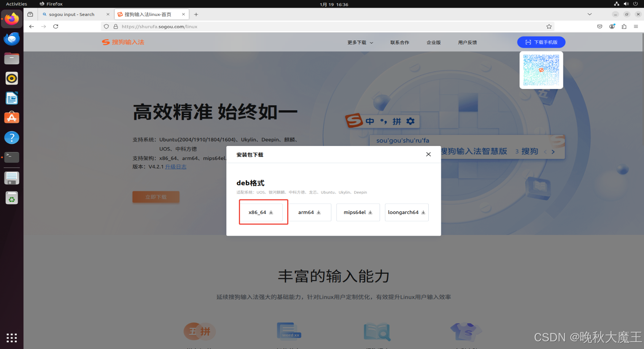Open the system volume indicator
This screenshot has width=644, height=349.
626,4
